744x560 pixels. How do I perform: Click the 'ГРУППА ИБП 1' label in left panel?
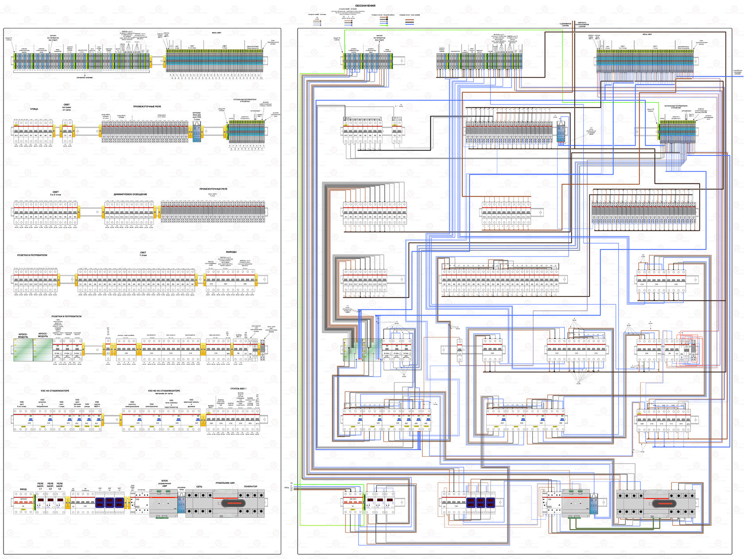[238, 389]
